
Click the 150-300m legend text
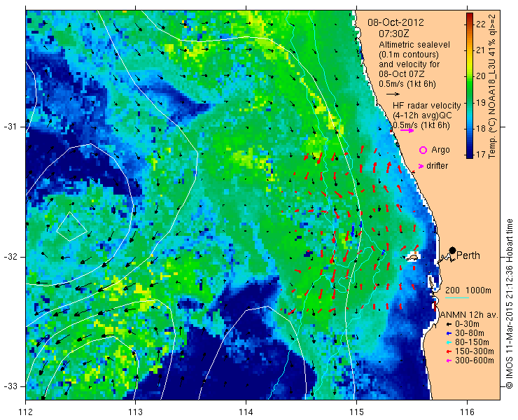click(x=475, y=351)
